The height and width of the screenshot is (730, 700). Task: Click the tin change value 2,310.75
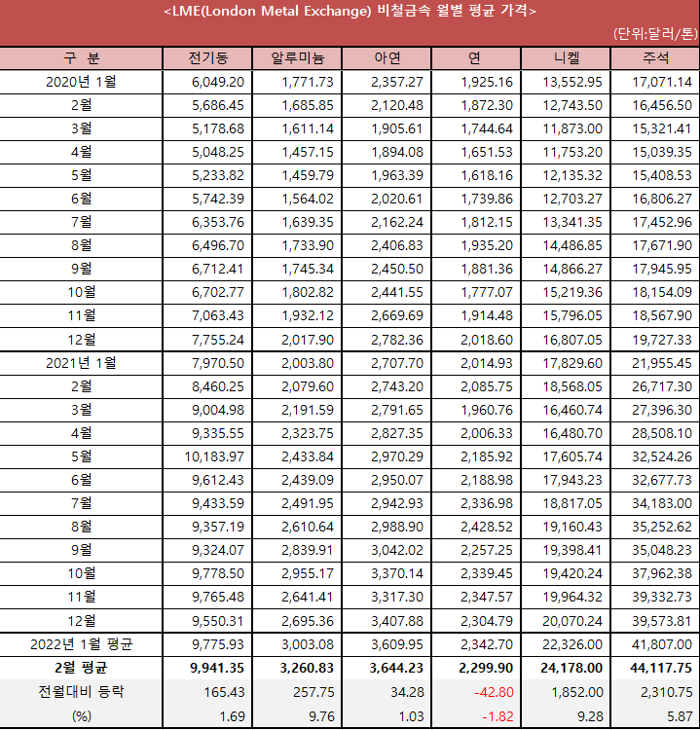[666, 692]
